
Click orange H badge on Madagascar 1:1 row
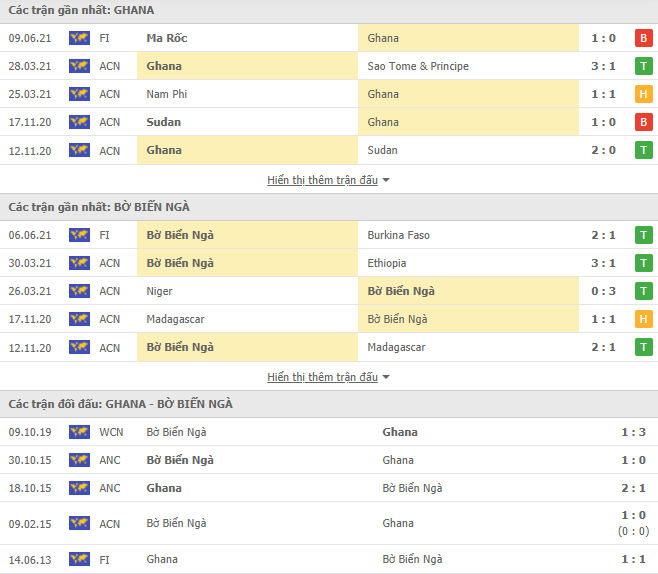coord(644,319)
